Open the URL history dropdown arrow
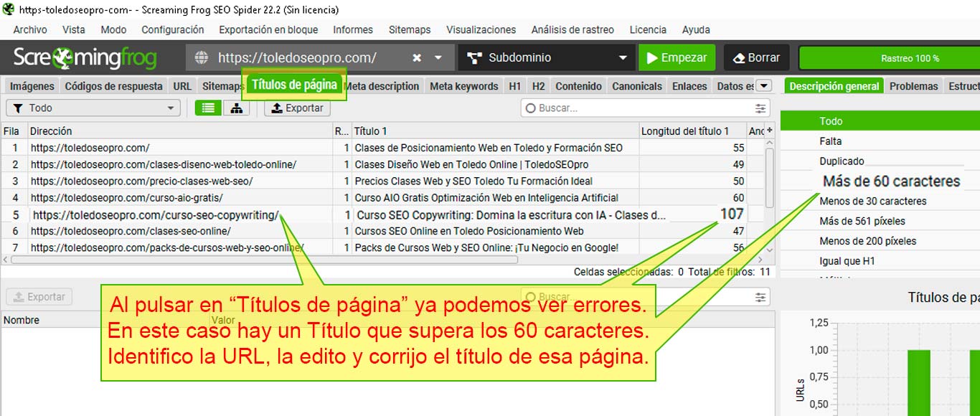The height and width of the screenshot is (416, 980). tap(438, 57)
